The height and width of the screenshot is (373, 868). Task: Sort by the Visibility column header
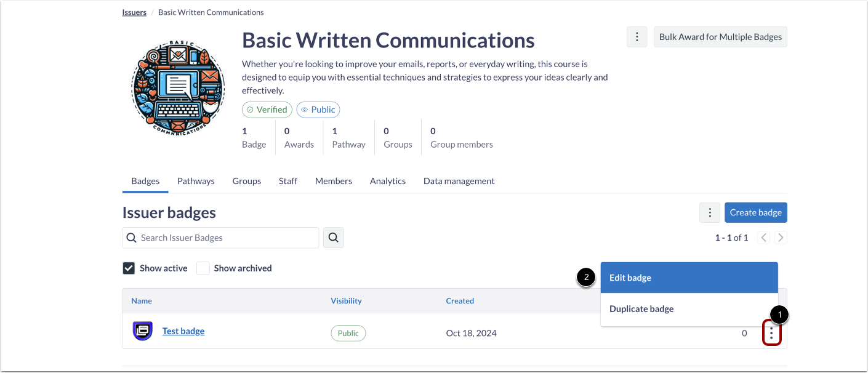pyautogui.click(x=347, y=301)
